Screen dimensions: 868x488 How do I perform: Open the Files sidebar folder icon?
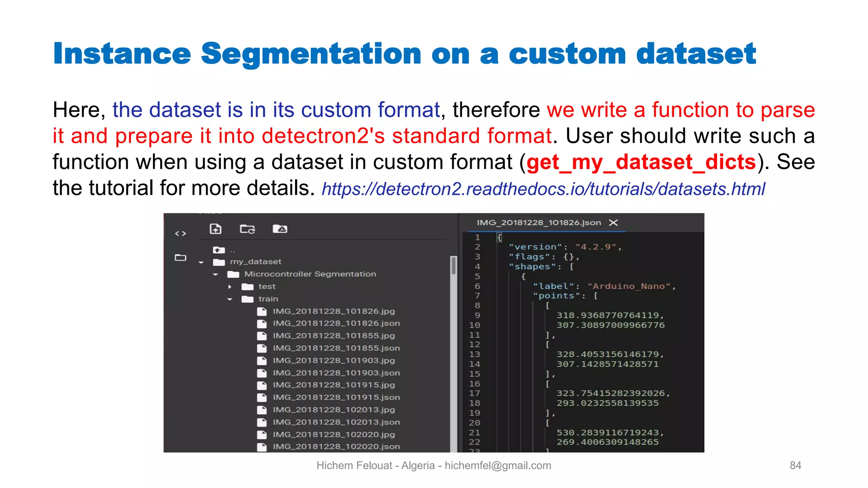pos(181,258)
